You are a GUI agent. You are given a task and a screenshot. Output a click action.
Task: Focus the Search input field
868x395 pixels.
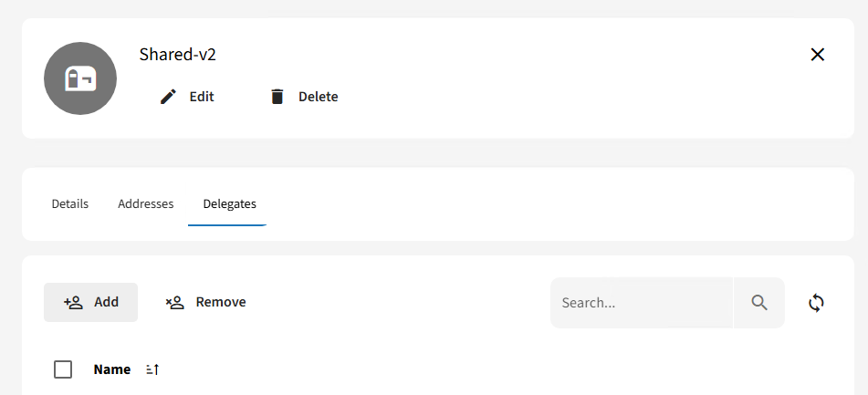[641, 303]
